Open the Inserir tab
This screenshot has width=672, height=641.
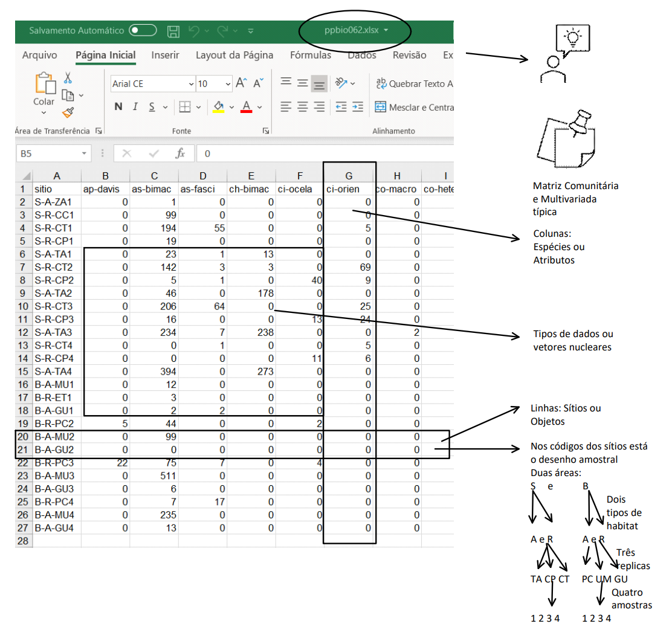point(165,55)
